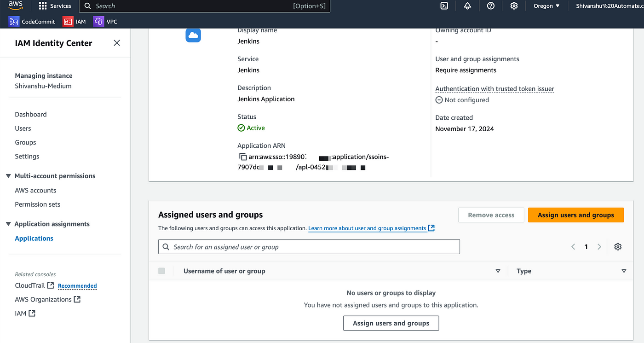This screenshot has height=343, width=644.
Task: Open CloudTrail related console link
Action: [34, 285]
